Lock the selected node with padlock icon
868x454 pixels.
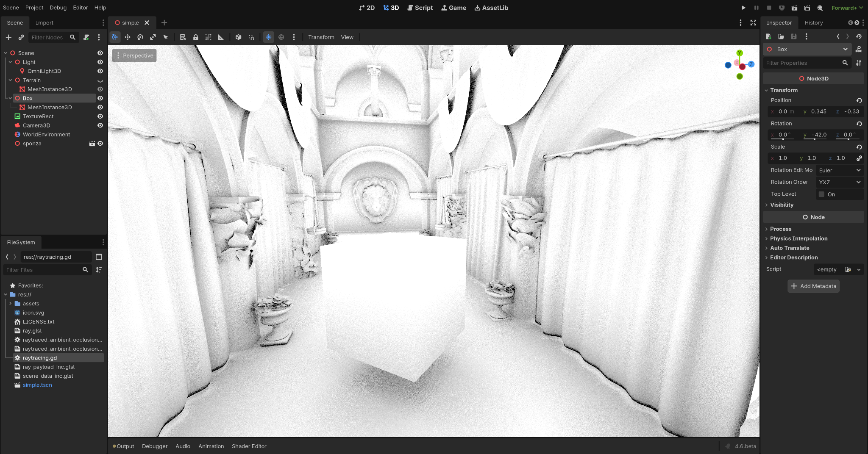click(x=195, y=37)
